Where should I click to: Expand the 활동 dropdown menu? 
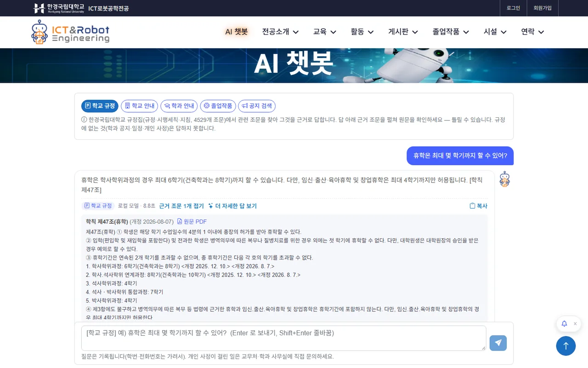point(362,32)
